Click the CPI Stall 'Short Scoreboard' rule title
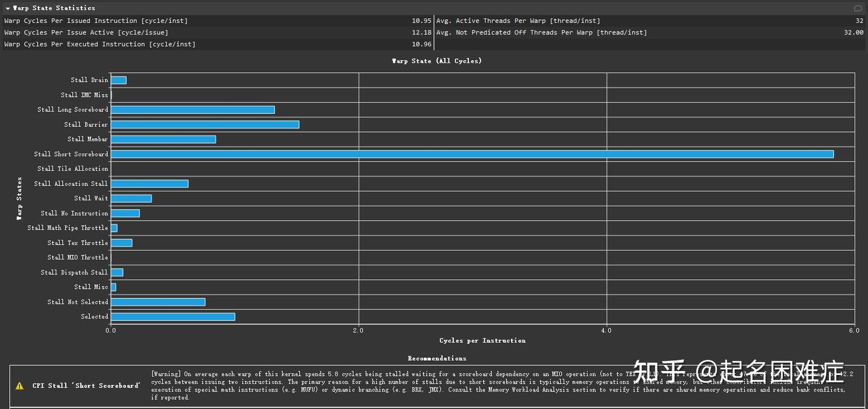Viewport: 868px width, 409px height. point(86,385)
